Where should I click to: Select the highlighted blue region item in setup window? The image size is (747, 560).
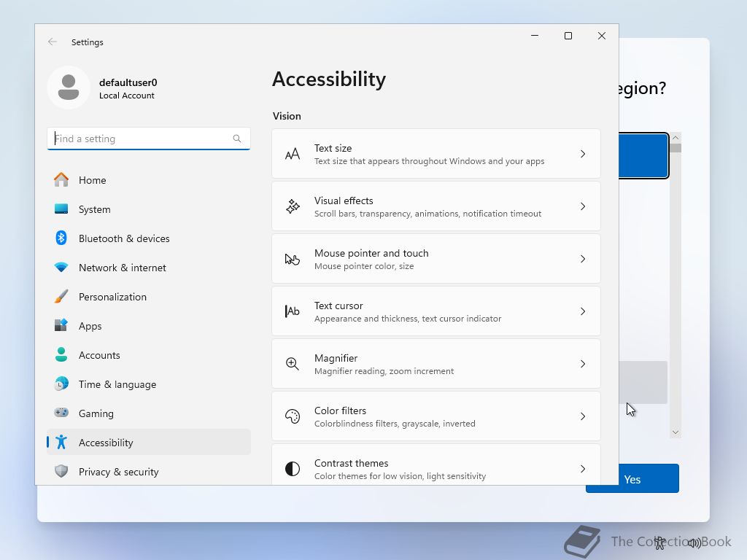(x=643, y=156)
